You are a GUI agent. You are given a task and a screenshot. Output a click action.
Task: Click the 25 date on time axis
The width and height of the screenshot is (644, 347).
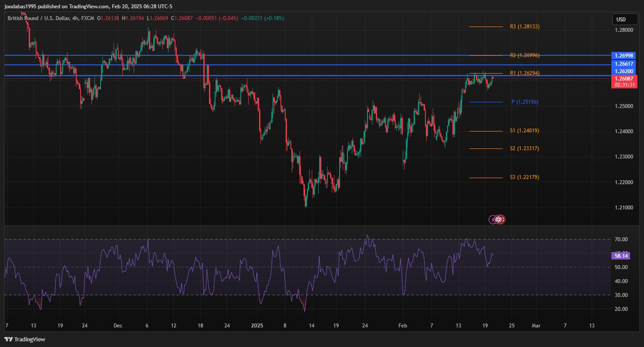[x=512, y=326]
